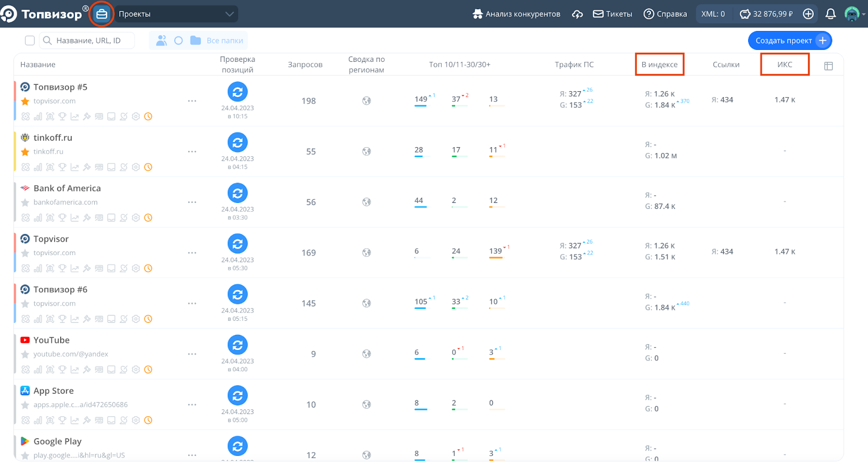Viewport: 868px width, 470px height.
Task: Click the Создать проект button
Action: tap(789, 41)
